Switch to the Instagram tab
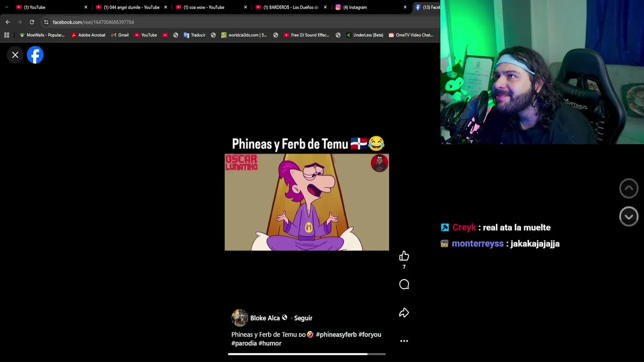Viewport: 644px width, 362px height. click(x=371, y=7)
